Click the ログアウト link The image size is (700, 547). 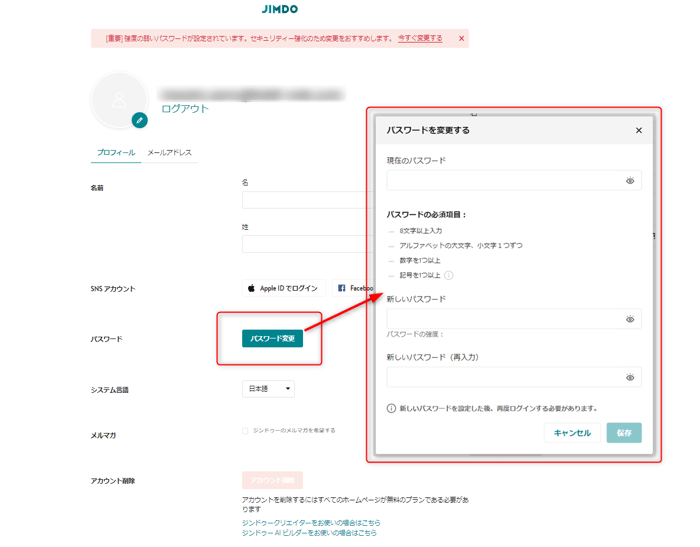(x=185, y=109)
